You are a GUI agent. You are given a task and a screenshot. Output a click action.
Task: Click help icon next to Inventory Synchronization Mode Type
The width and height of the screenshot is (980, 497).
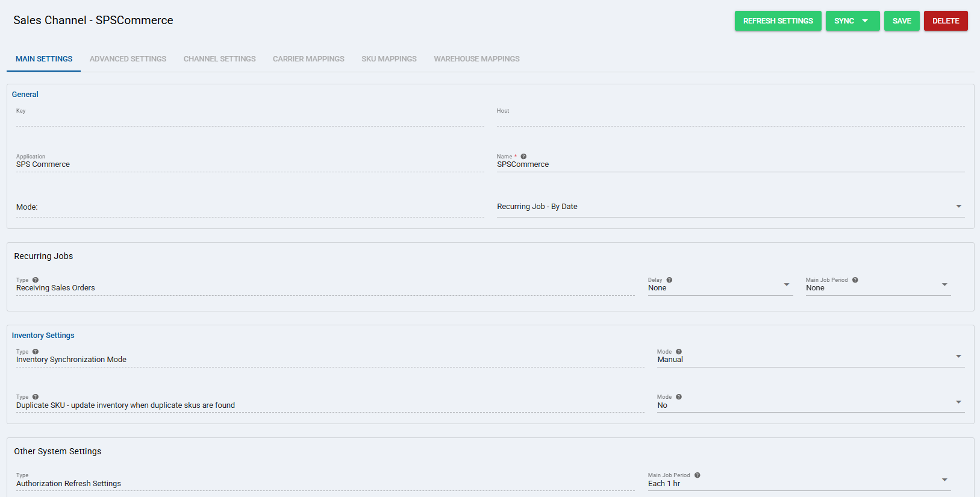pyautogui.click(x=36, y=352)
